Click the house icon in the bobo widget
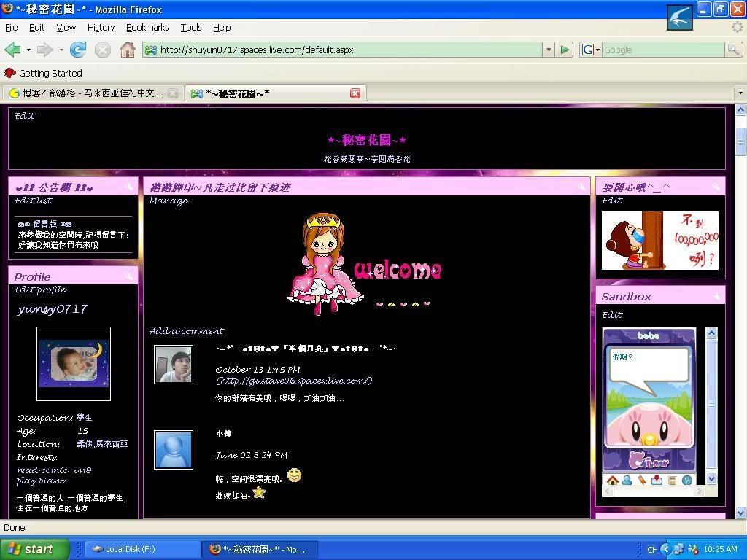 pos(612,481)
